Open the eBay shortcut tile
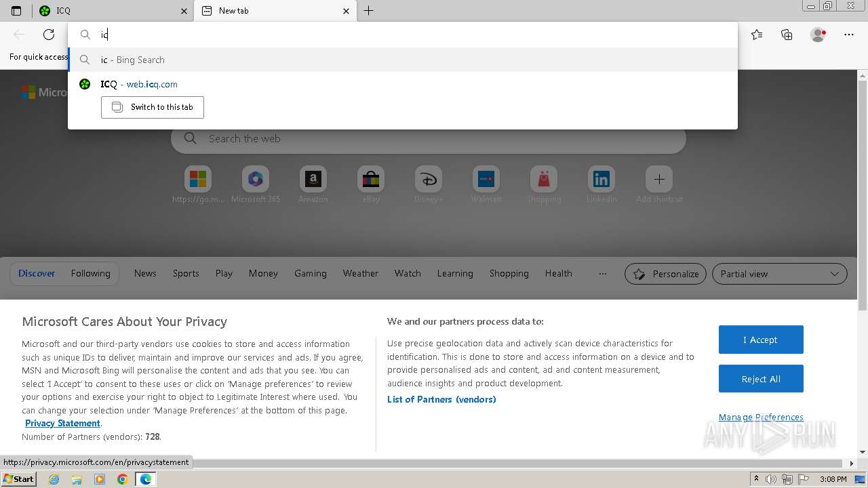 click(x=371, y=184)
